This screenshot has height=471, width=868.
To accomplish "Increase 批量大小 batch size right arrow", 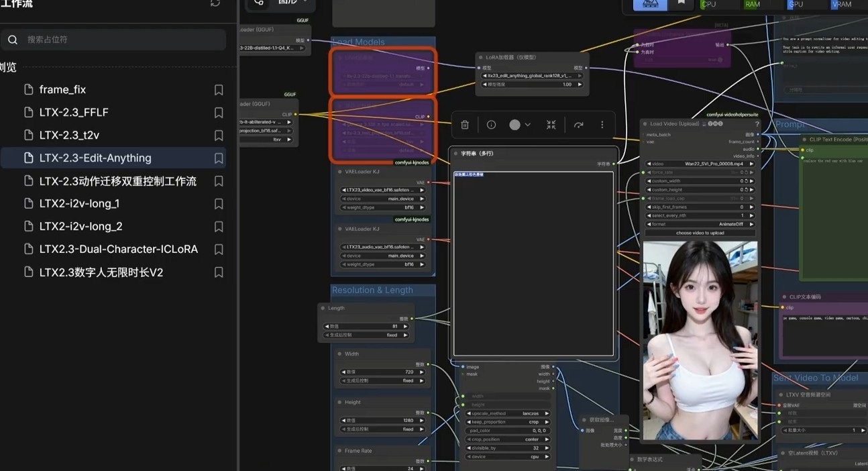I will pos(863,430).
